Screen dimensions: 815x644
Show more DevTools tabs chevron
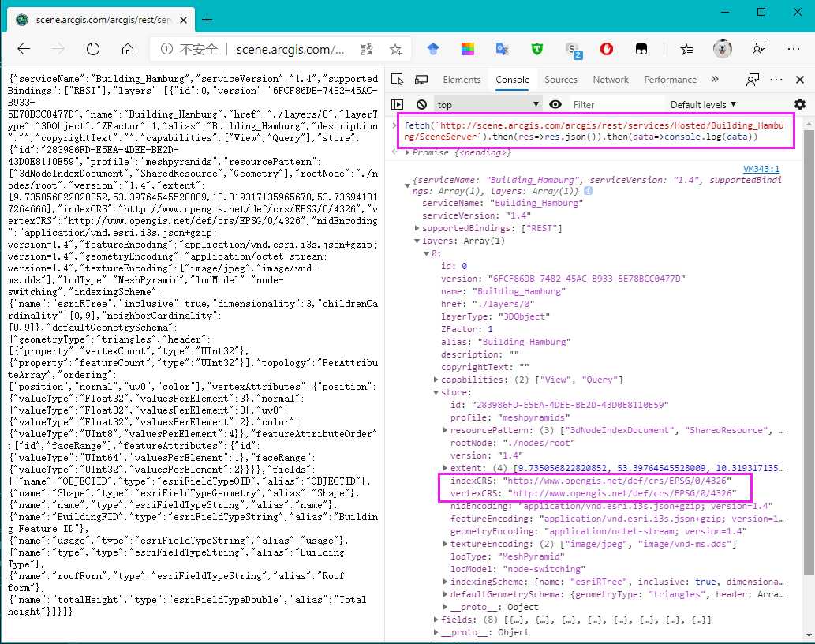tap(715, 79)
